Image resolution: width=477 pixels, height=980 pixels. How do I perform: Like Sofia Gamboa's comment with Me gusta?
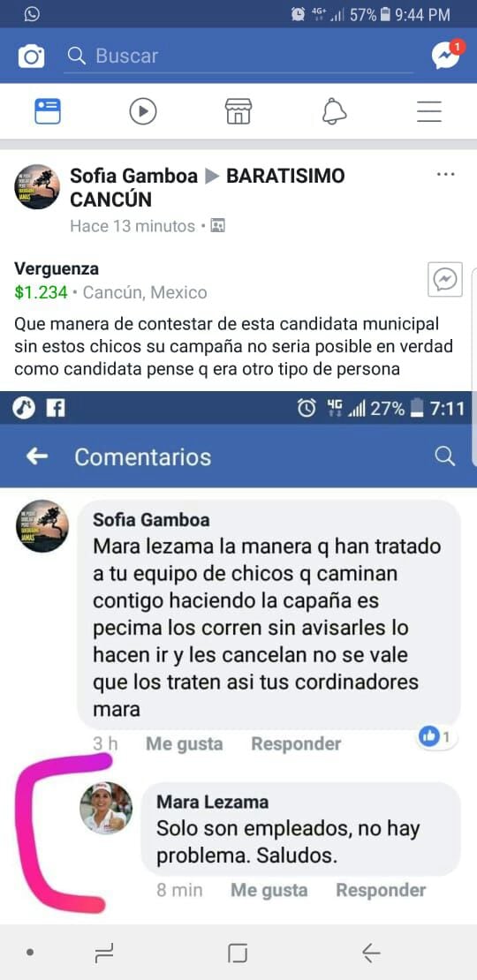click(185, 743)
